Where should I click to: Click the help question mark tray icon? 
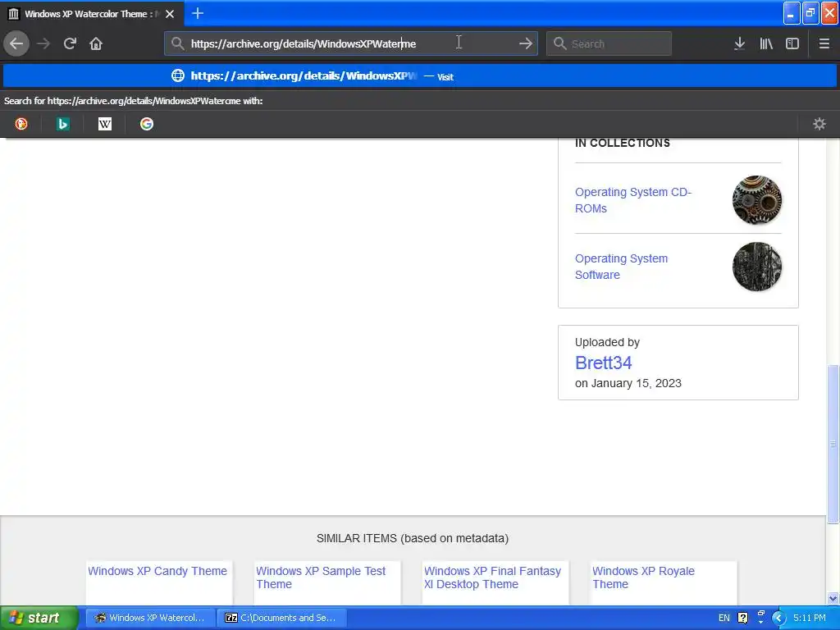coord(742,618)
